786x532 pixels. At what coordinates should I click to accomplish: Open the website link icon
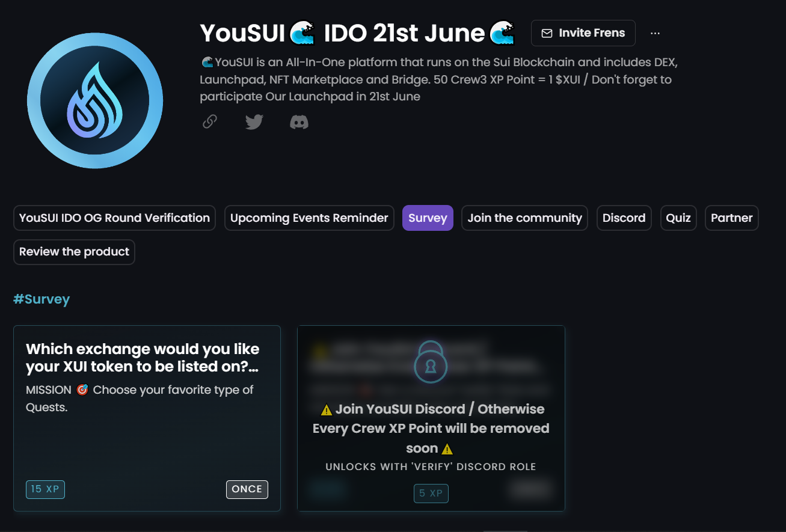pyautogui.click(x=209, y=122)
